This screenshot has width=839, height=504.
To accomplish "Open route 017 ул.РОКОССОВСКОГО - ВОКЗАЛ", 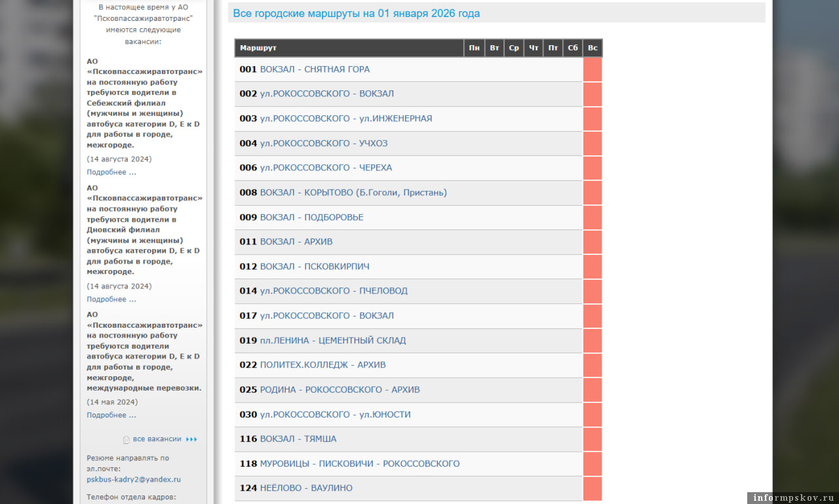I will 327,316.
